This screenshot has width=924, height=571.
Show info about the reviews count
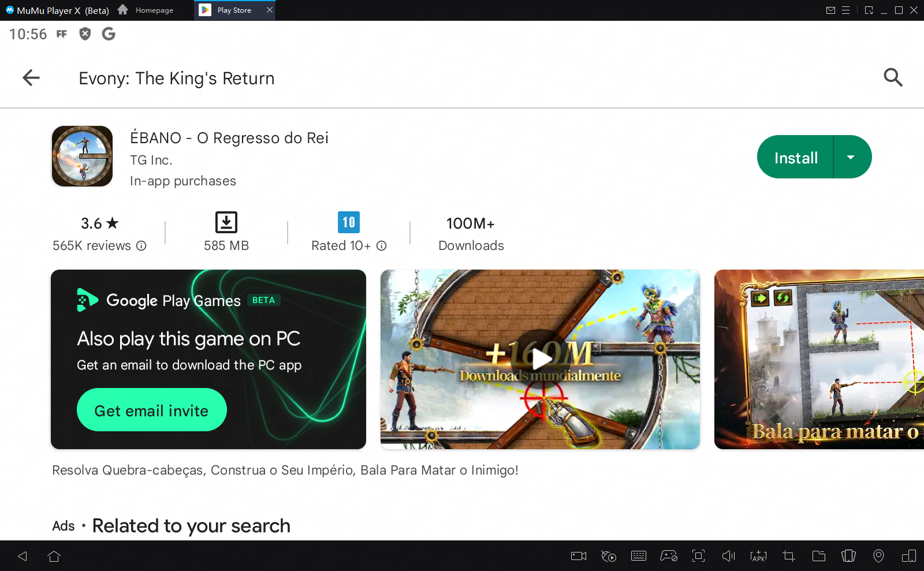pos(141,246)
